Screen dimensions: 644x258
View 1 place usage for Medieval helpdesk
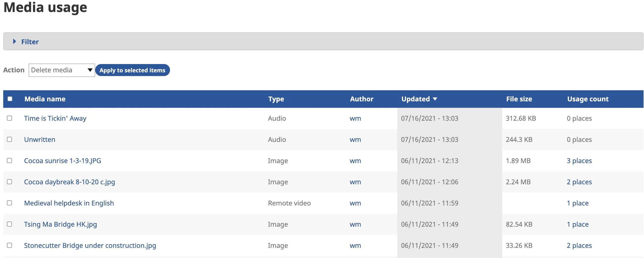click(x=578, y=203)
